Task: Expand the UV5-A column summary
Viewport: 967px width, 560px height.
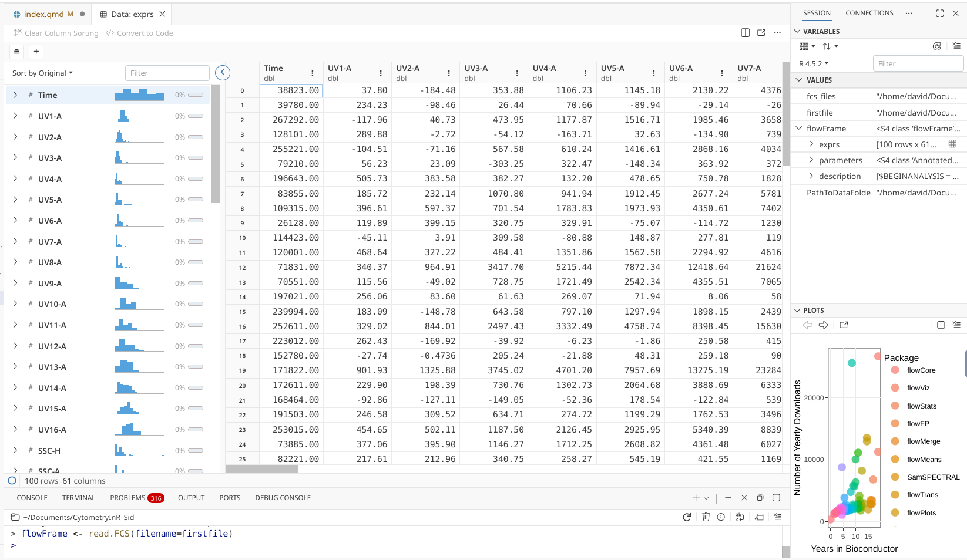Action: (x=15, y=200)
